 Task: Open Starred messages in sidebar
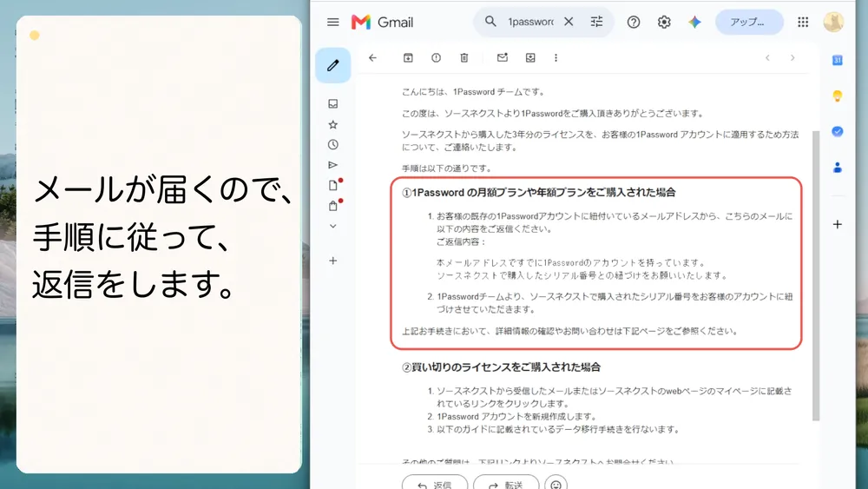332,124
